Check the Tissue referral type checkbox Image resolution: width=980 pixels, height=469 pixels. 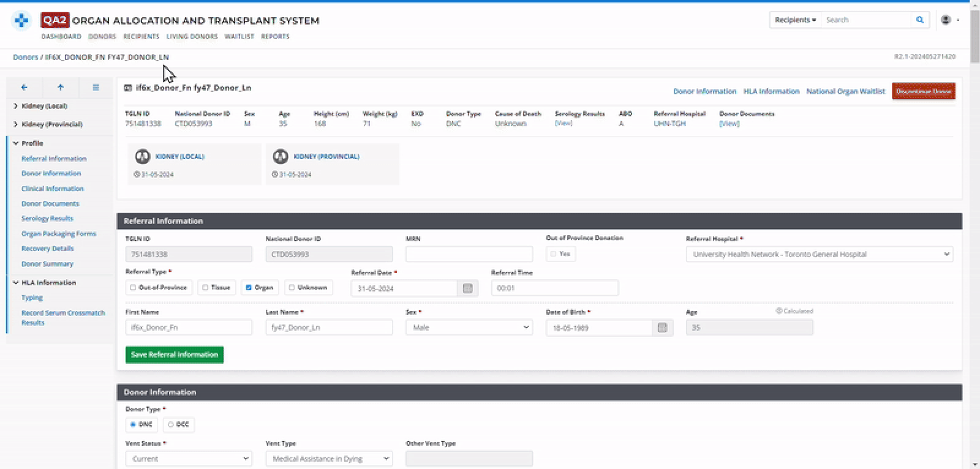click(206, 288)
